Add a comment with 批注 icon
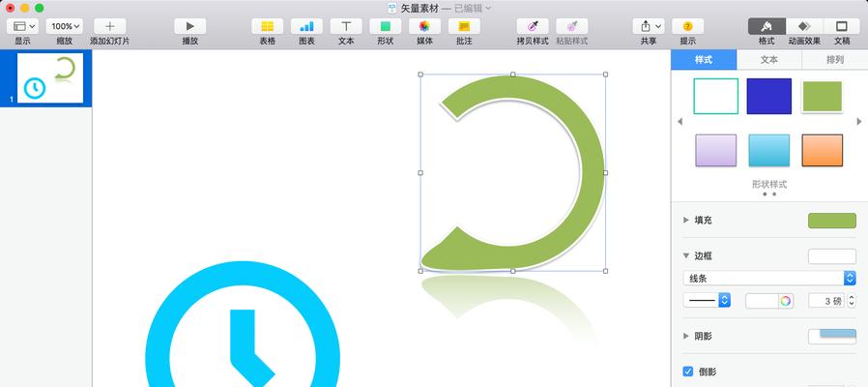The image size is (868, 387). [464, 26]
